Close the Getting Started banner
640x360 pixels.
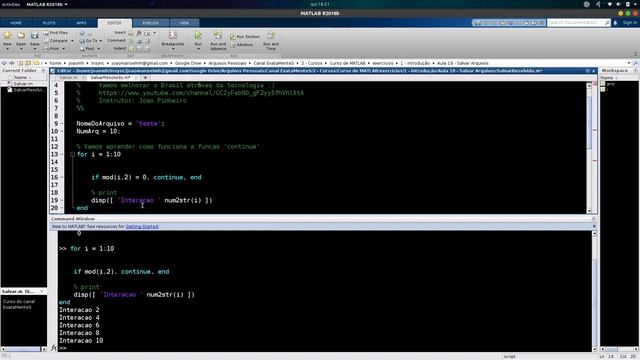(x=594, y=227)
